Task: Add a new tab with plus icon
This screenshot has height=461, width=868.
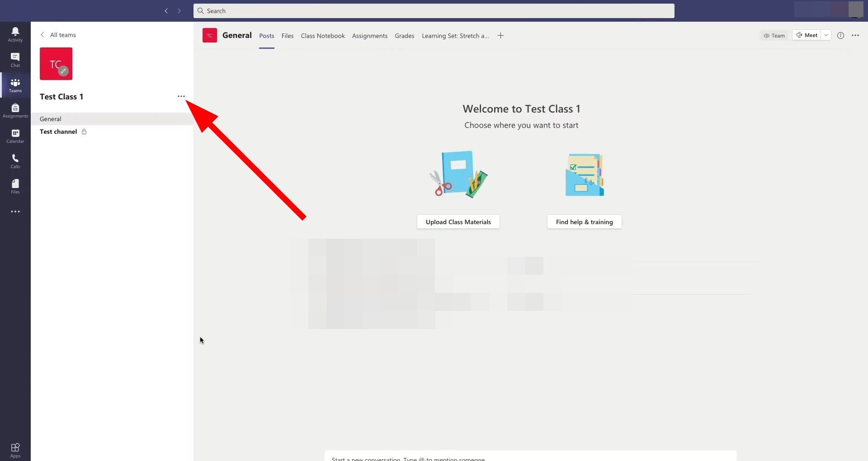Action: (x=500, y=36)
